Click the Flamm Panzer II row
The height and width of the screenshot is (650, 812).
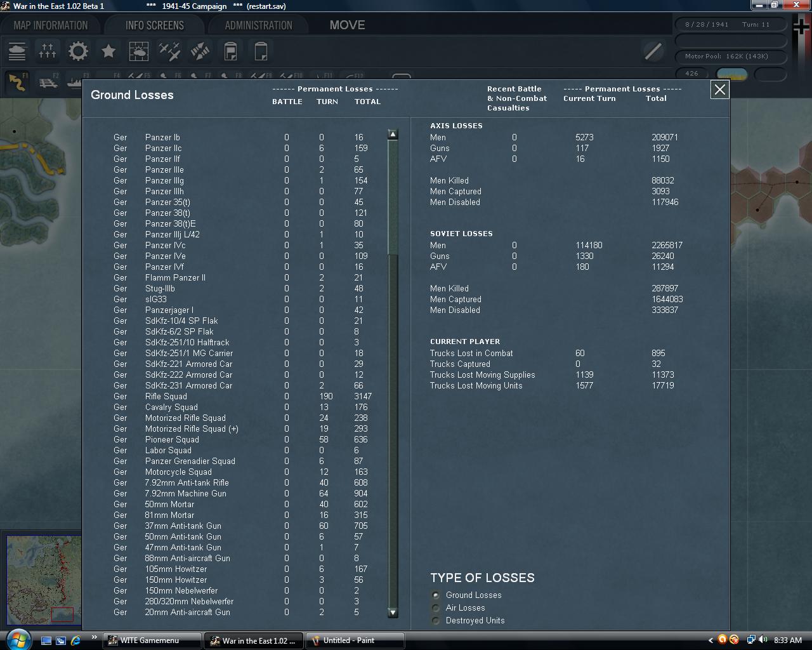[x=243, y=277]
